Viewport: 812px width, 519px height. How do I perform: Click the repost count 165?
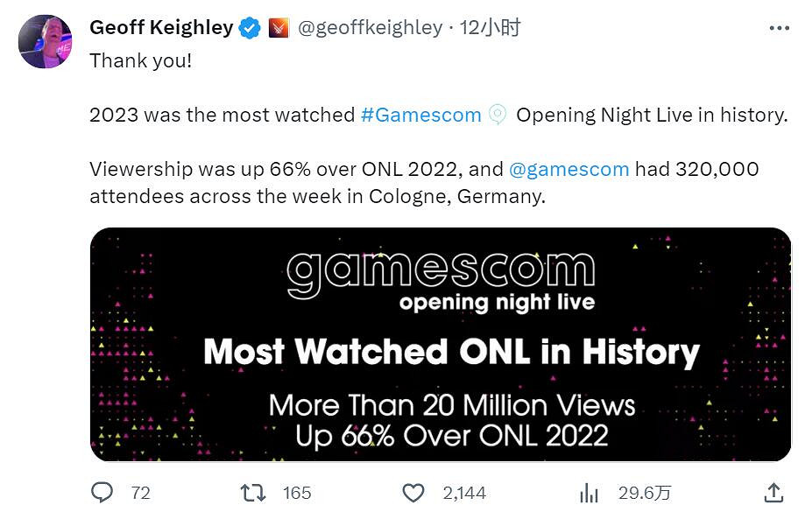297,493
